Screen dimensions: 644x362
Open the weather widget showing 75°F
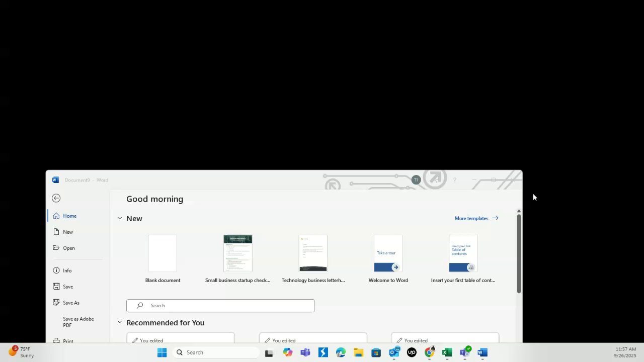[x=21, y=352]
